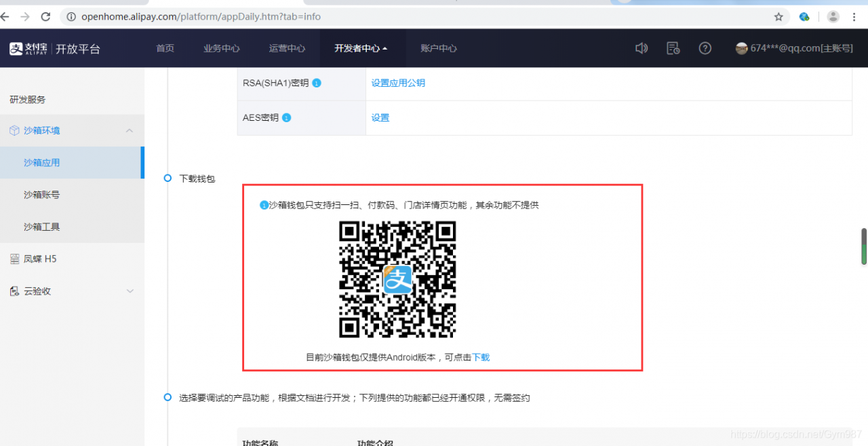Click the 674***@qq.com[主账号] account label
Screen dimensions: 868x446
(802, 48)
